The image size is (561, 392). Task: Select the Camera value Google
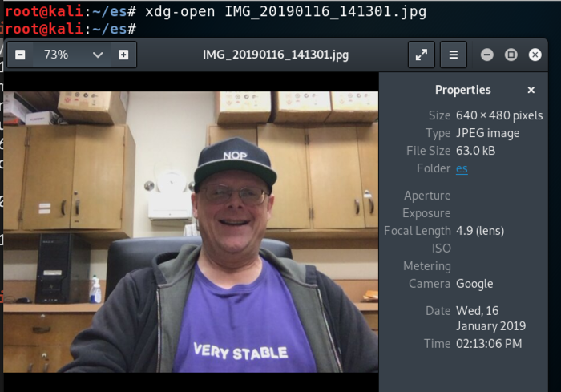(x=474, y=284)
